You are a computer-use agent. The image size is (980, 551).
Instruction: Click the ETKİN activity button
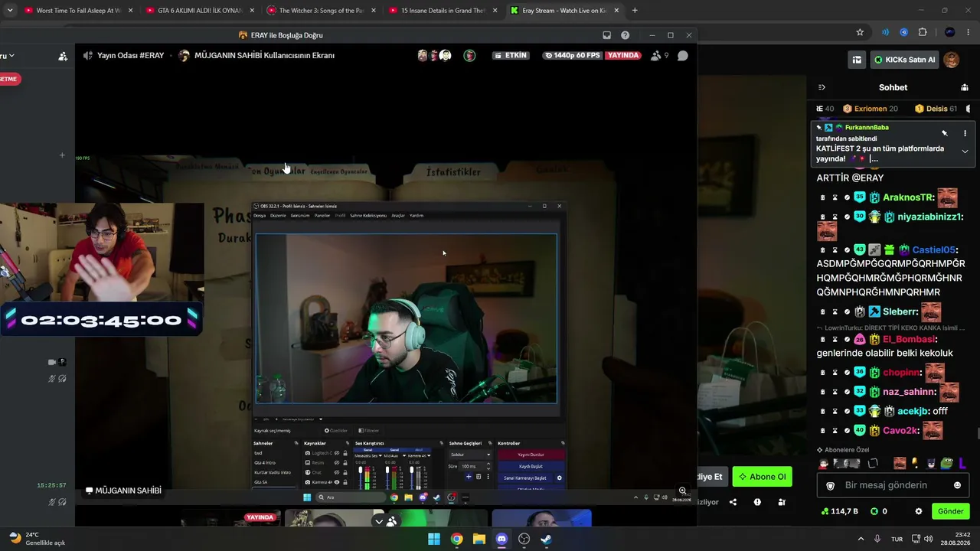(x=511, y=56)
